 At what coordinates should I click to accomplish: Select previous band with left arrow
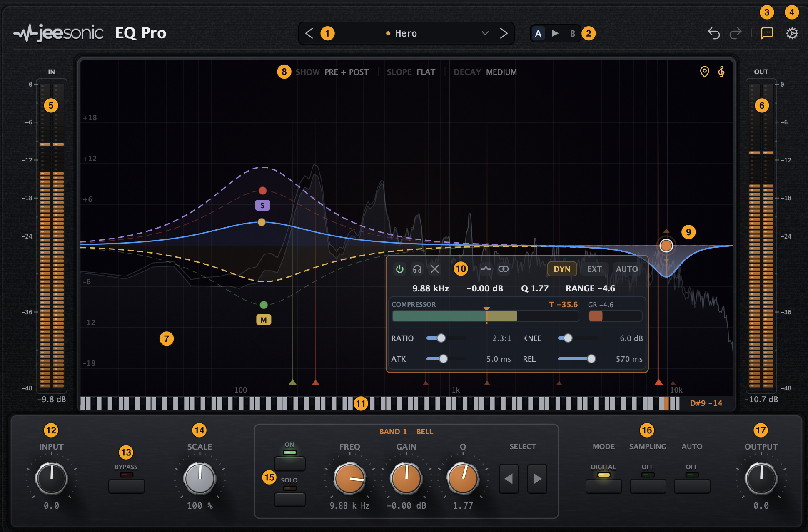pos(509,479)
